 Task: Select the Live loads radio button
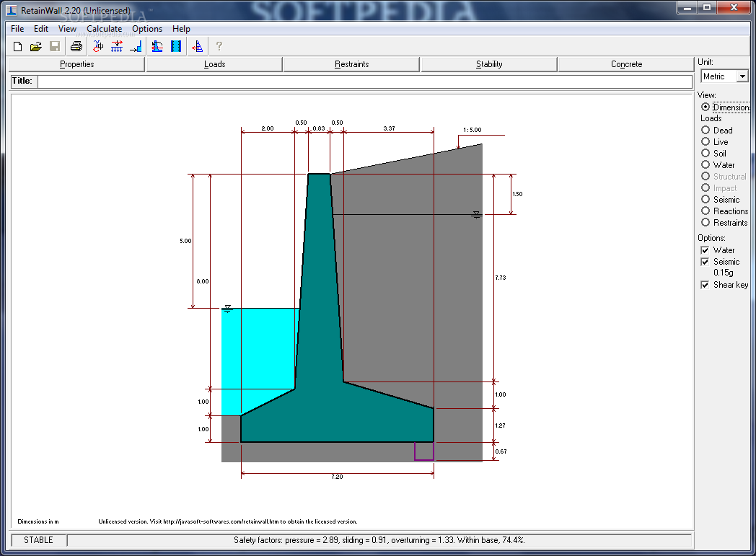(706, 141)
